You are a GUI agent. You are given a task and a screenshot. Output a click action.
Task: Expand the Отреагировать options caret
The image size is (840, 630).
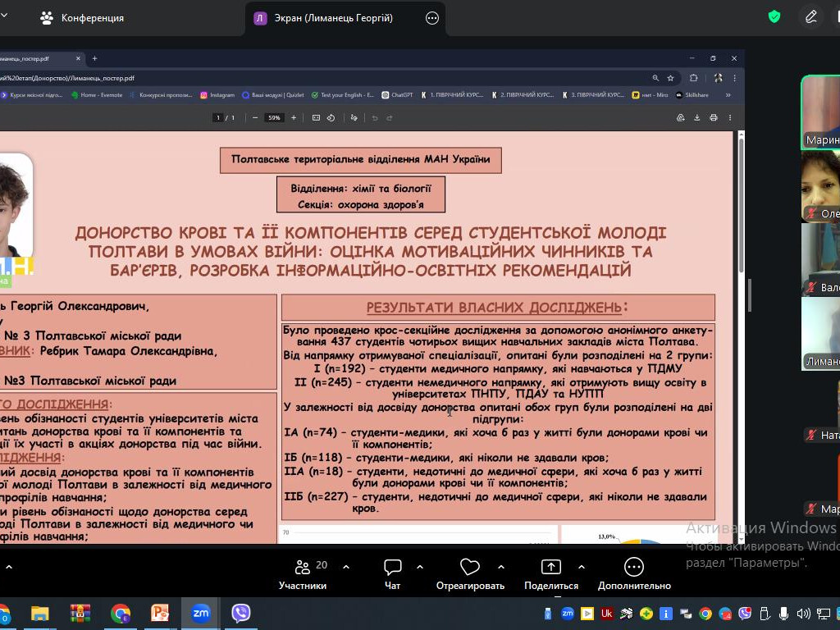click(501, 567)
